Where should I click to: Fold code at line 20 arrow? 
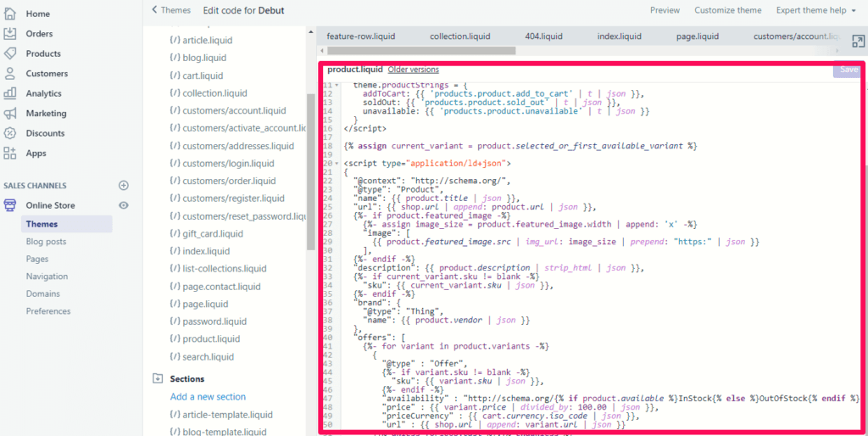coord(337,164)
